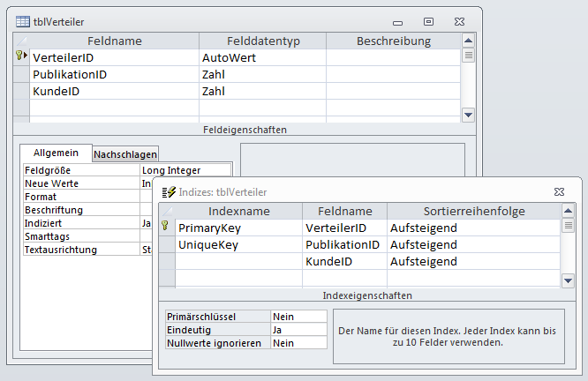Click the Eindeutig value Ja
The image size is (588, 381).
299,330
